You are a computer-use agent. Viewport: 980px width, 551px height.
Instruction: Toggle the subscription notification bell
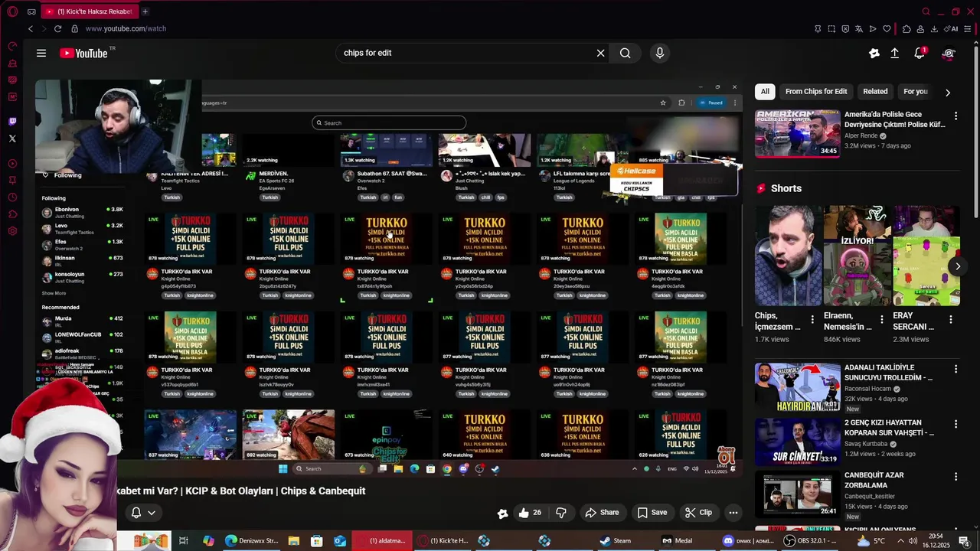136,513
